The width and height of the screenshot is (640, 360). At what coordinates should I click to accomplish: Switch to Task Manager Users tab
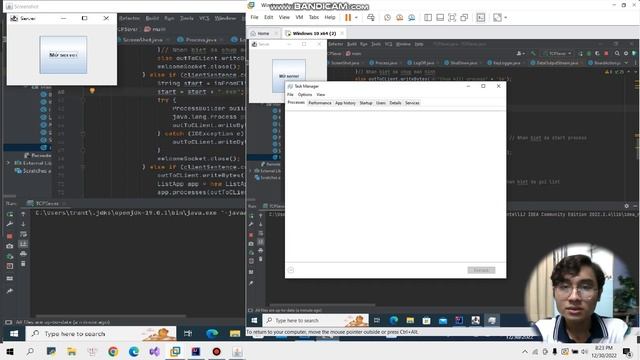pyautogui.click(x=381, y=103)
